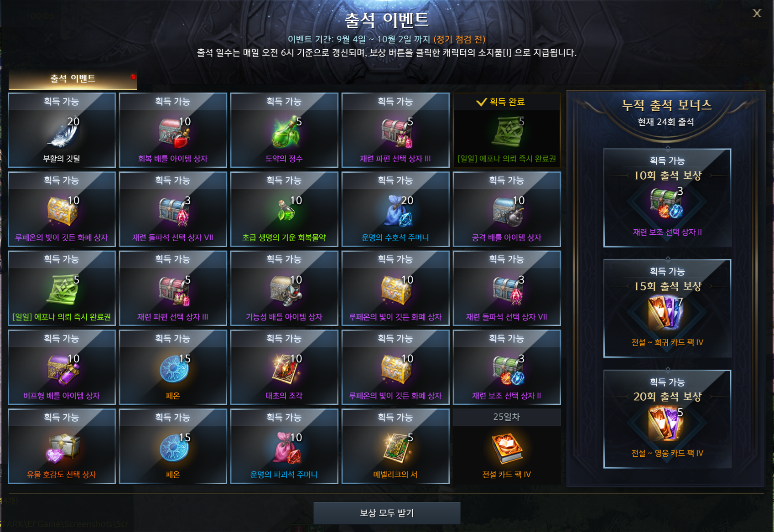Click the 운명의 파괴석 주머니 red pouch
The height and width of the screenshot is (532, 774).
[284, 446]
